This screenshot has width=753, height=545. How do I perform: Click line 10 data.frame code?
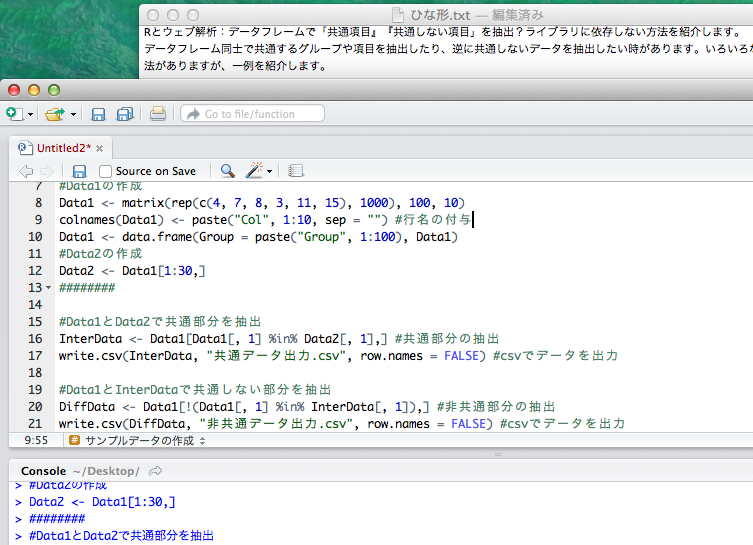(258, 237)
